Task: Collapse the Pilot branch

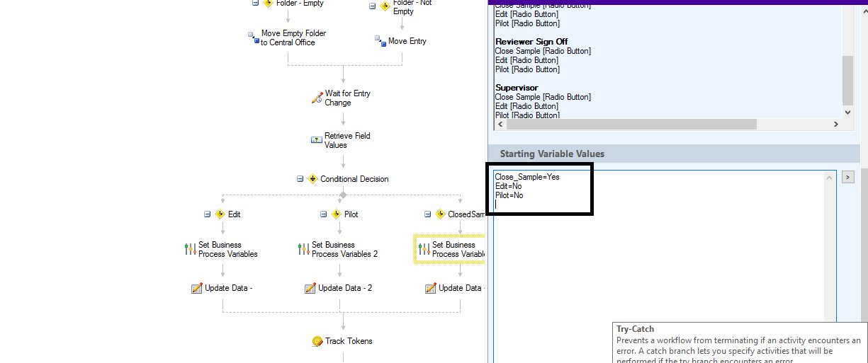Action: tap(324, 214)
